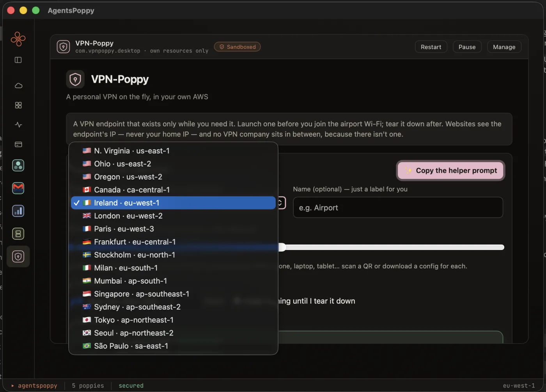This screenshot has height=392, width=546.
Task: Click the com.vpnpoppy.desktop identifier text
Action: tap(108, 51)
